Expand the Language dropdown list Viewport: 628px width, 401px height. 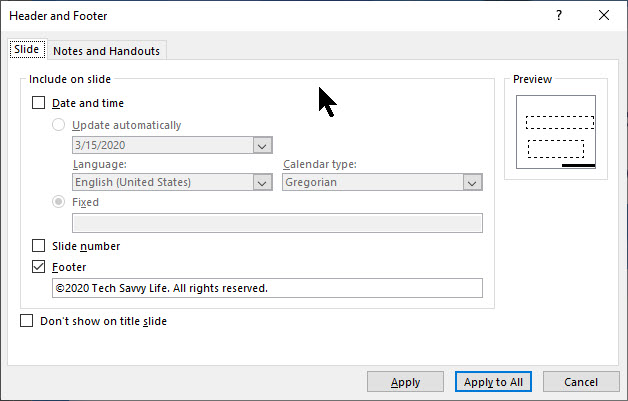(262, 183)
